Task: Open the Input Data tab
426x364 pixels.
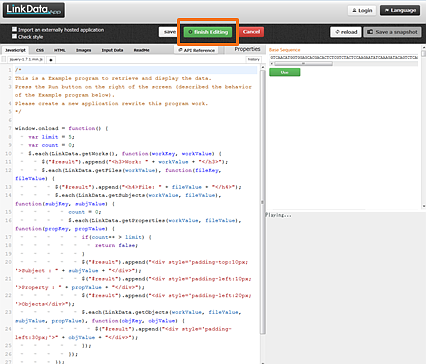Action: 112,50
